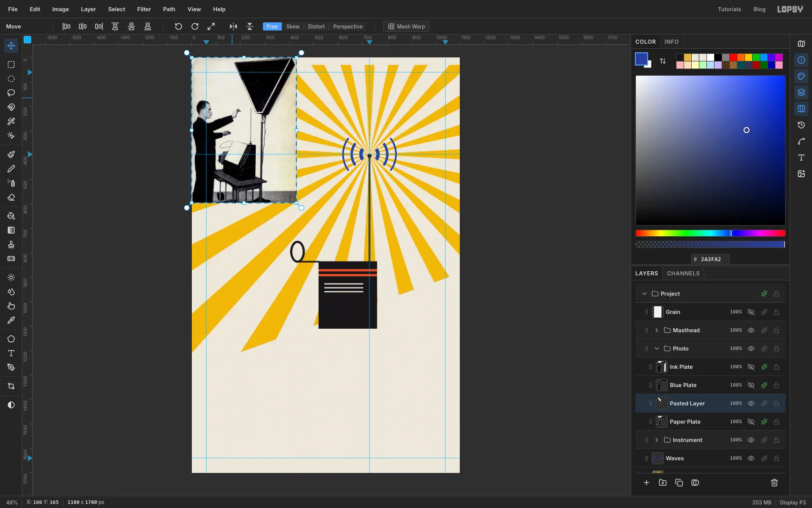The image size is (812, 508).
Task: Click the Mesh Warp button
Action: (x=407, y=26)
